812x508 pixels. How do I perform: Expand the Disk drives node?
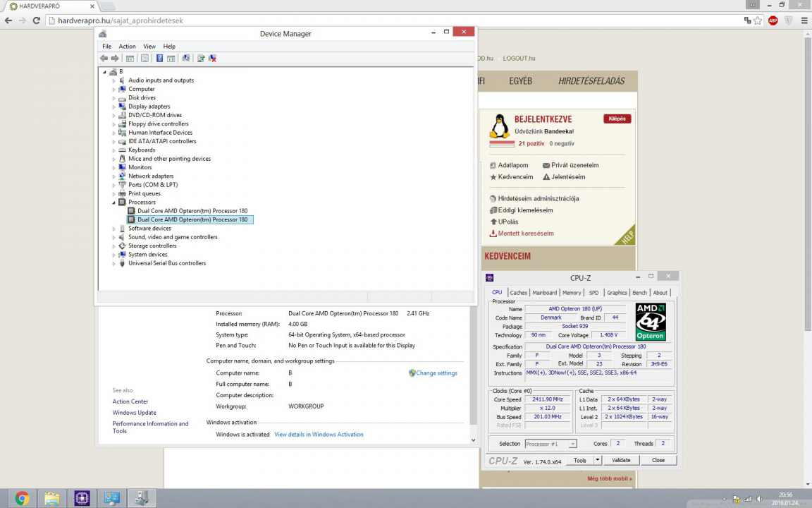pos(114,98)
